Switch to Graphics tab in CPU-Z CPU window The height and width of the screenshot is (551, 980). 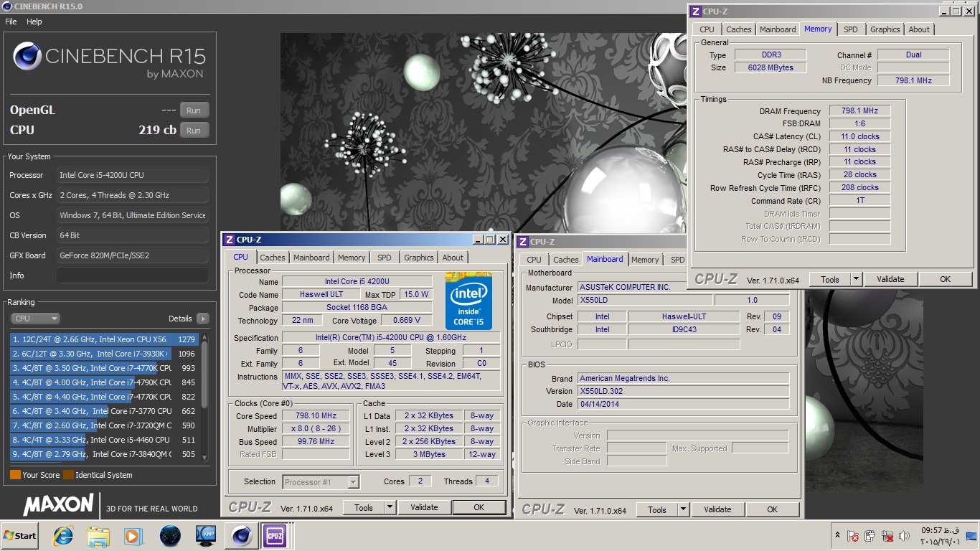[x=419, y=258]
